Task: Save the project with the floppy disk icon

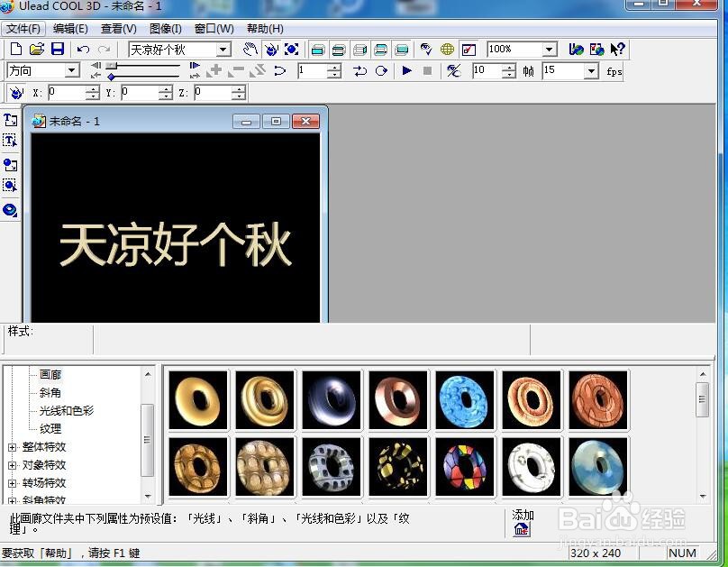Action: [58, 49]
